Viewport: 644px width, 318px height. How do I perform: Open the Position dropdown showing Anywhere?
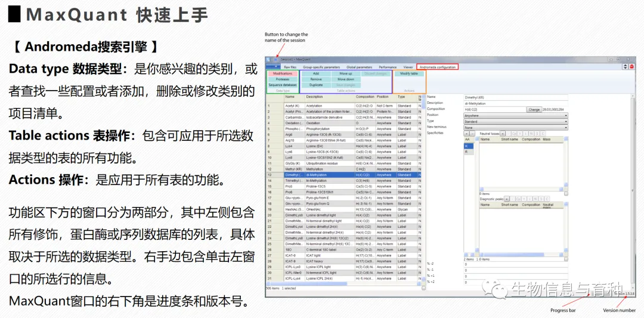coord(516,116)
